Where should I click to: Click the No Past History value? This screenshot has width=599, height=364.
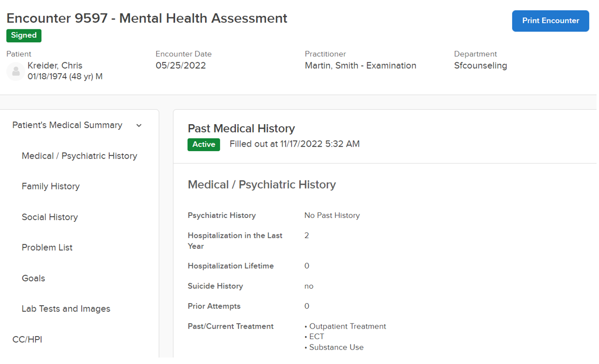coord(332,215)
